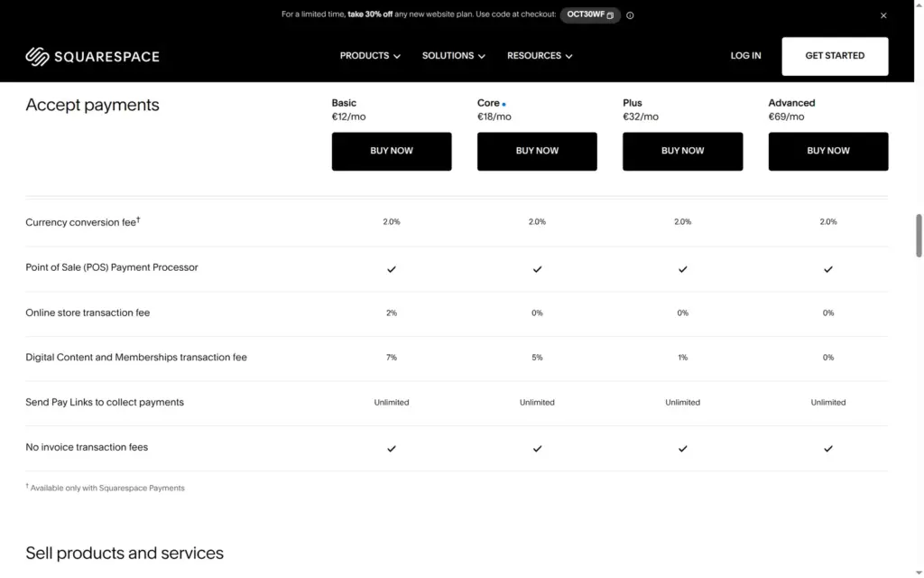This screenshot has width=924, height=578.
Task: Click Basic POS Payment Processor checkmark
Action: pos(392,269)
